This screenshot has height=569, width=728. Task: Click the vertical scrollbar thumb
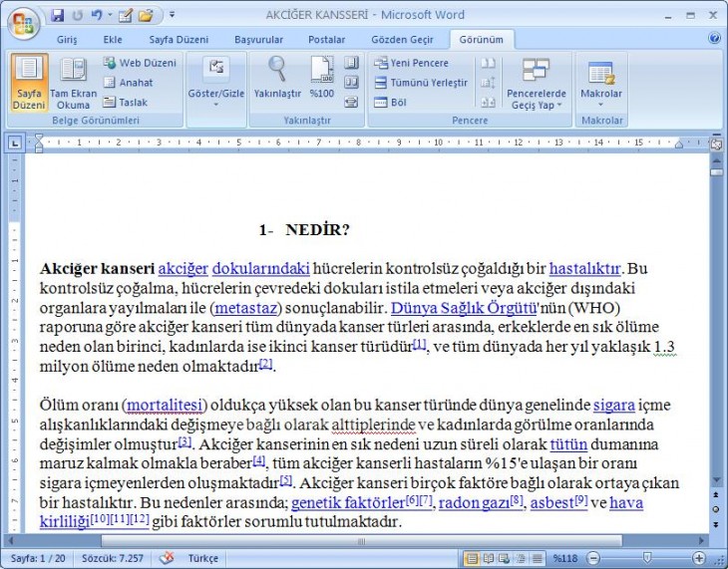pos(716,172)
